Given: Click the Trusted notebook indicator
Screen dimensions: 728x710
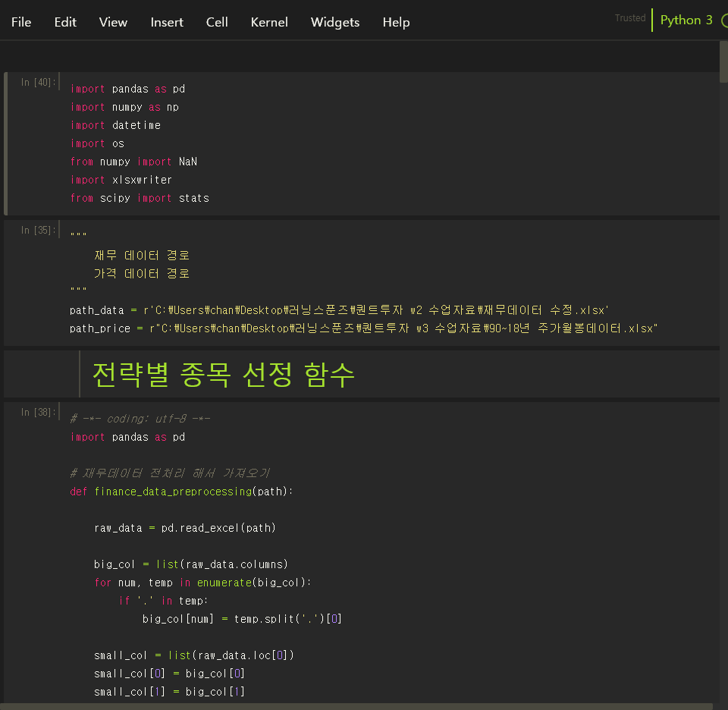Looking at the screenshot, I should click(630, 18).
